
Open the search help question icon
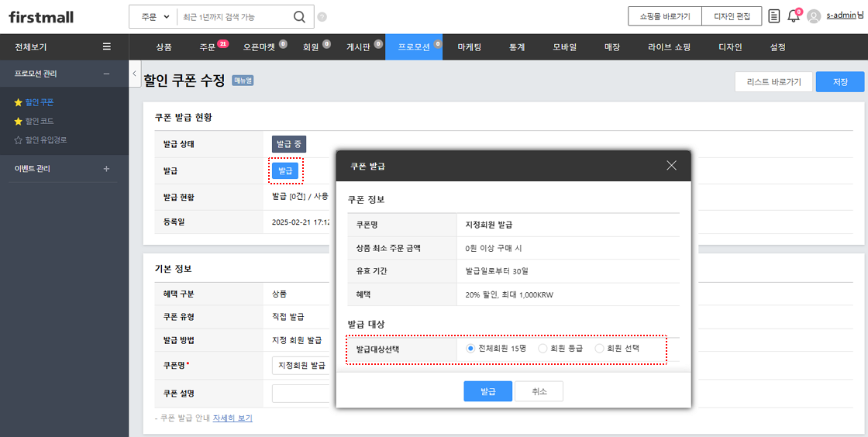(322, 17)
